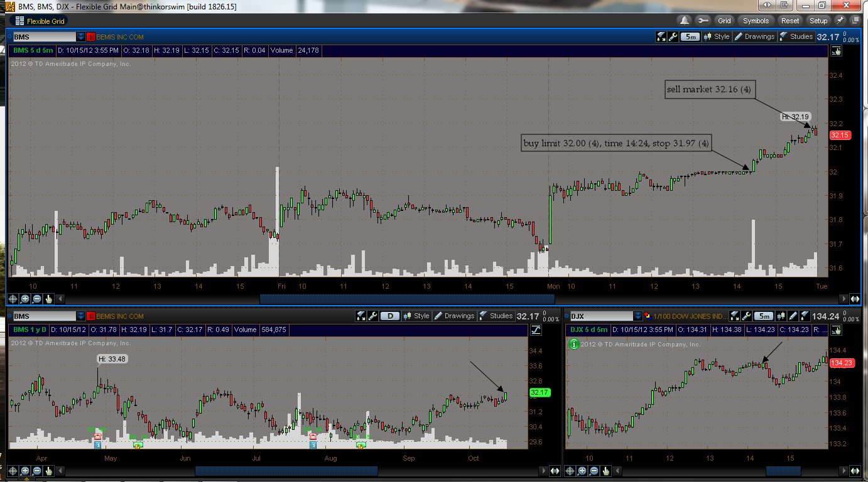The width and height of the screenshot is (868, 482).
Task: Click quick study flask icon in daily BMS chart
Action: coord(361,316)
